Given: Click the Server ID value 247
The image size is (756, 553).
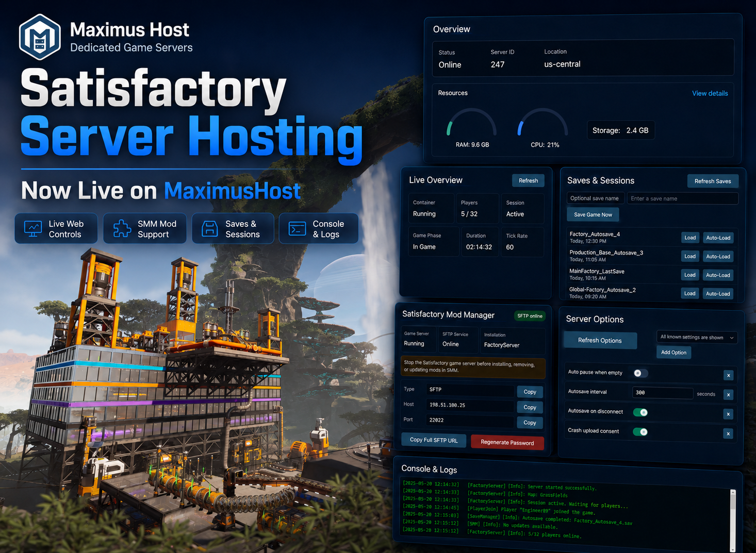Looking at the screenshot, I should pos(498,64).
